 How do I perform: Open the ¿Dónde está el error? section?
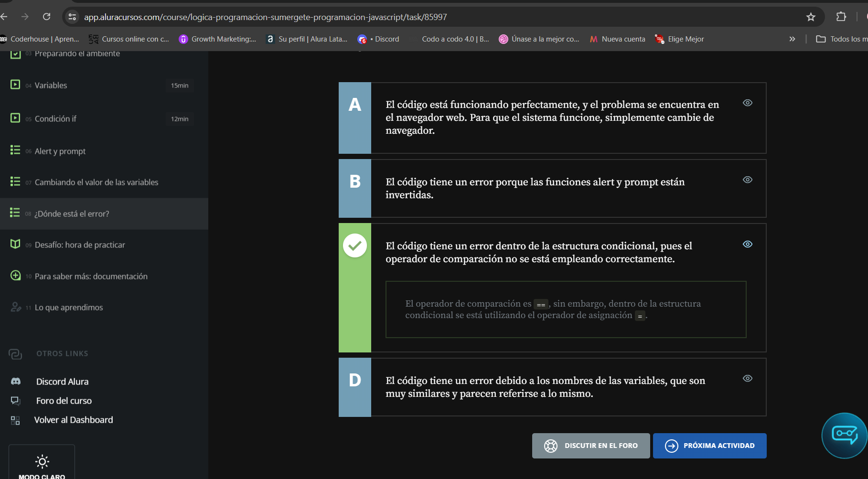coord(72,213)
